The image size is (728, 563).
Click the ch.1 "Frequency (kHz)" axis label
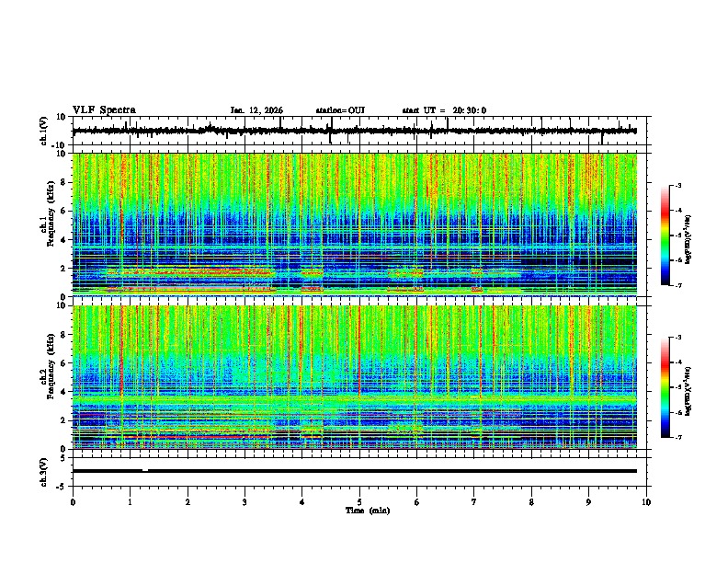[x=51, y=213]
